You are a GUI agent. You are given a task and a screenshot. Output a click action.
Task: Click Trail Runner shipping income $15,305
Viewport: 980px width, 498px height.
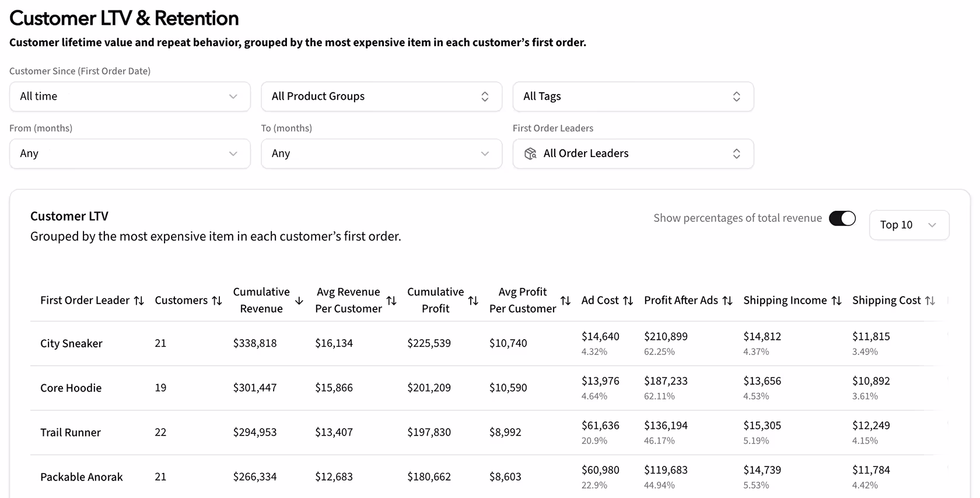[762, 426]
